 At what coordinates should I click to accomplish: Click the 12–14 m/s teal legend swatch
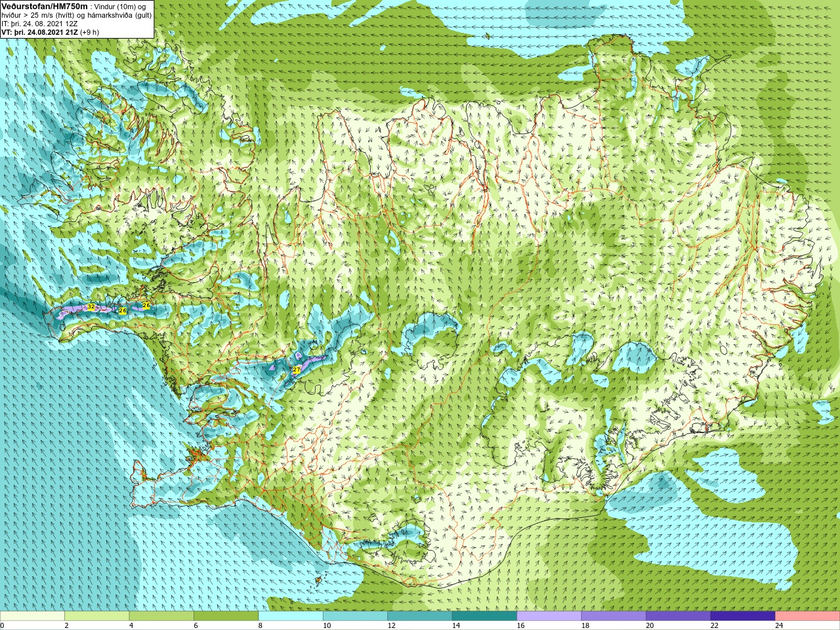pos(420,616)
